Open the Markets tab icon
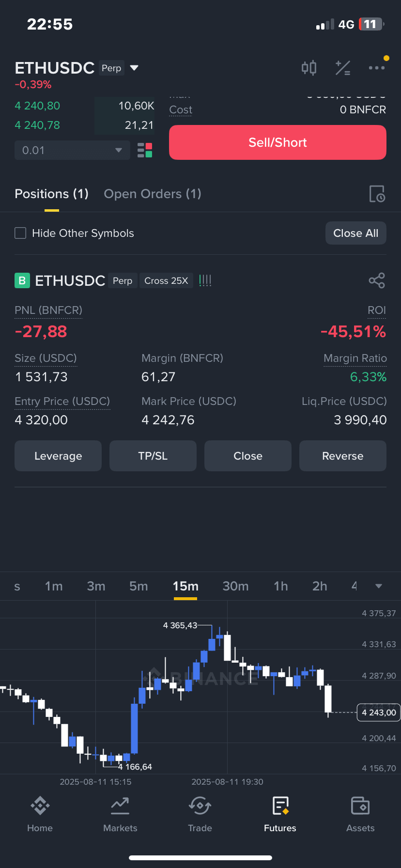401x868 pixels. [x=120, y=806]
